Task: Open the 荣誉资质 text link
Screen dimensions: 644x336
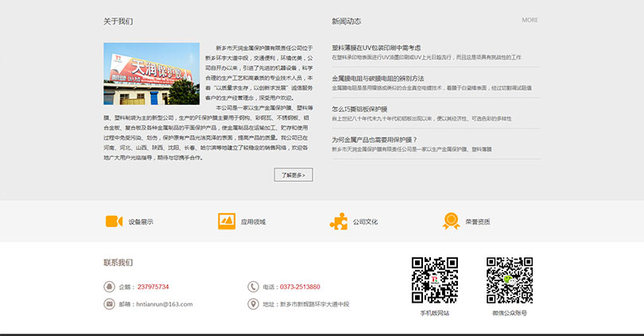Action: [x=478, y=222]
